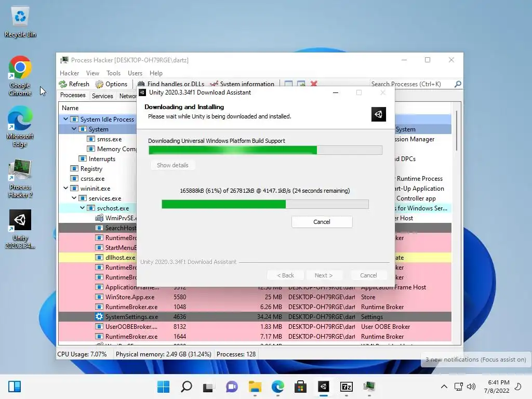
Task: Click Cancel under the download progress bar
Action: coord(322,221)
